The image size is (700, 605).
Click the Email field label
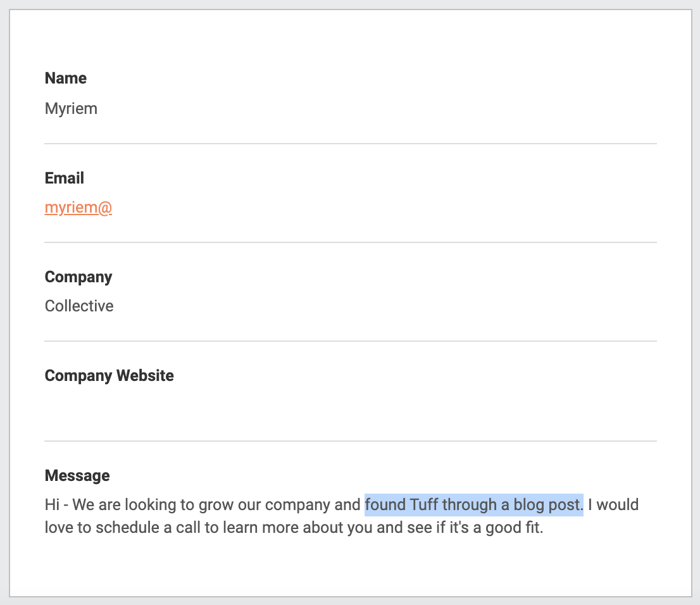[x=65, y=178]
